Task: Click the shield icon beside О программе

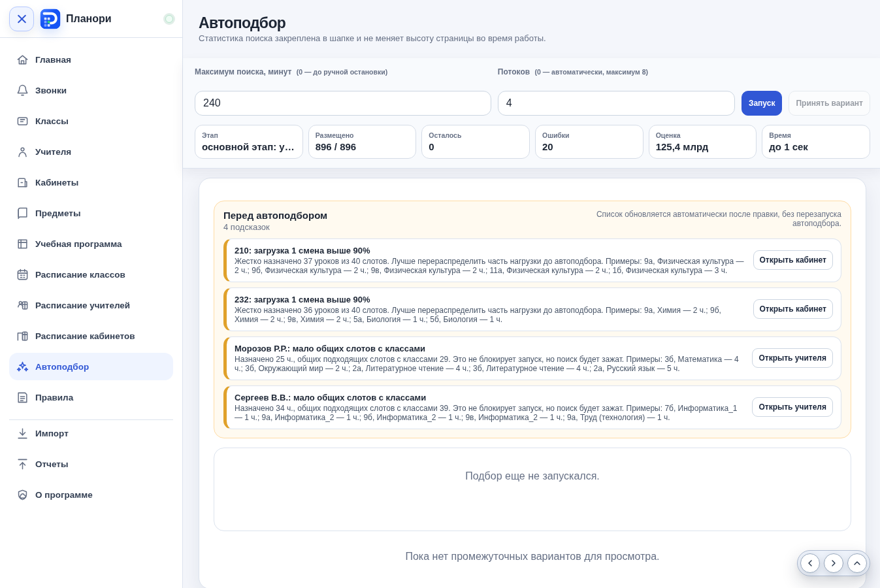Action: click(x=22, y=495)
